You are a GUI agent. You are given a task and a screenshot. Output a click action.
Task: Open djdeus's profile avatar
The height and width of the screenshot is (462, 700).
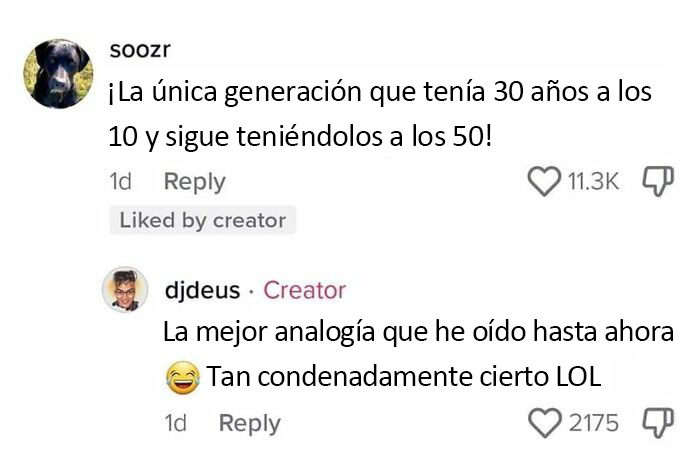coord(125,290)
